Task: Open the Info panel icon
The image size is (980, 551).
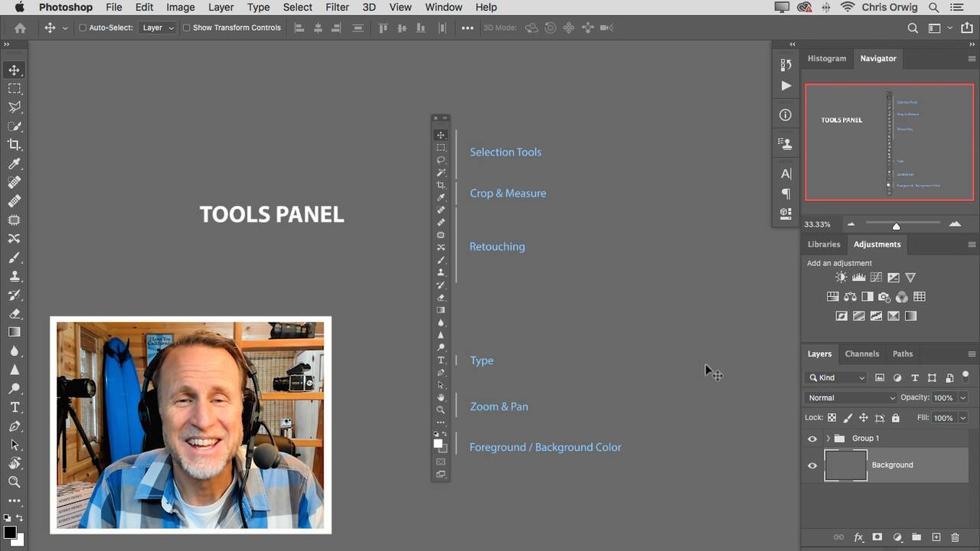Action: 786,115
